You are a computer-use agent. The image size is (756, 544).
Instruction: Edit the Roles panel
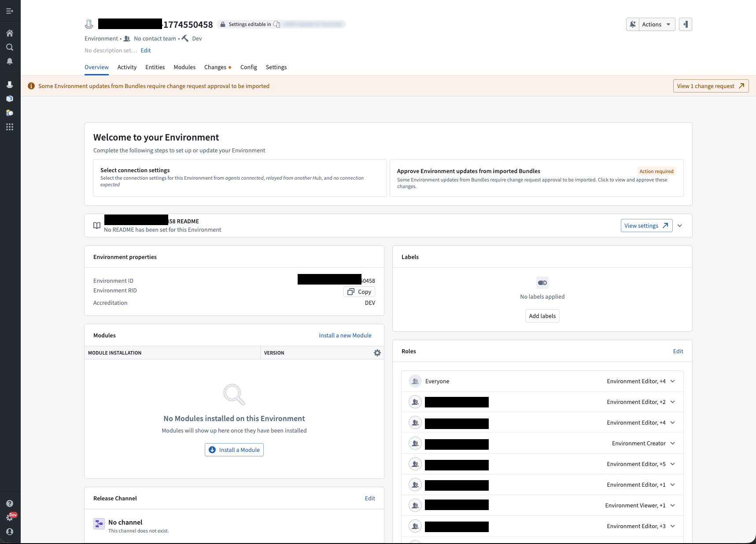678,351
